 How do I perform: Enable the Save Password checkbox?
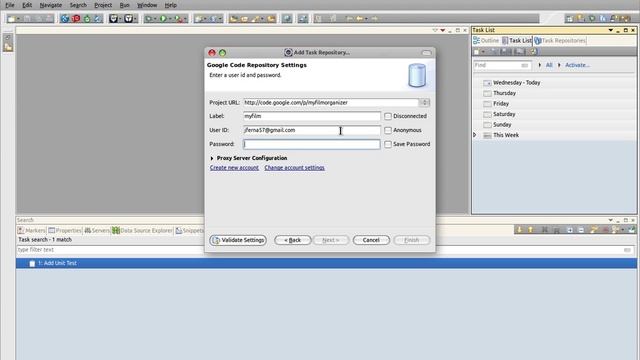[388, 144]
